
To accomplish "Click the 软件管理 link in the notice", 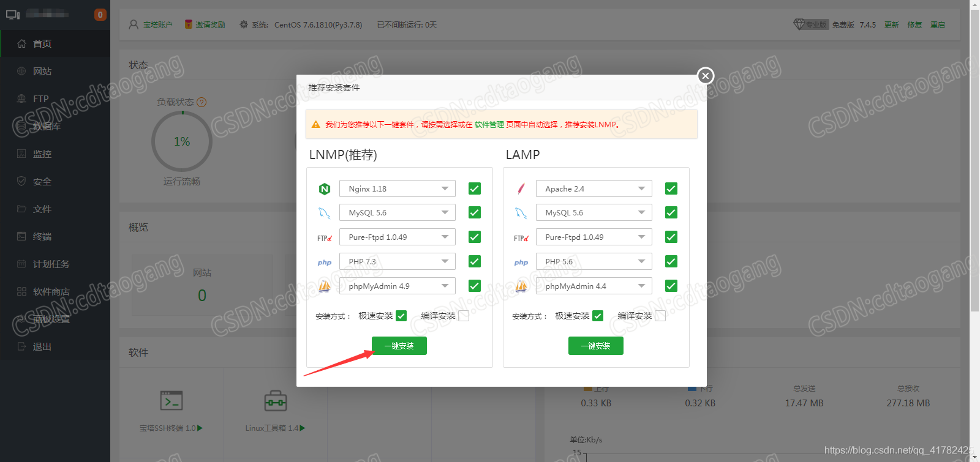I will tap(489, 124).
